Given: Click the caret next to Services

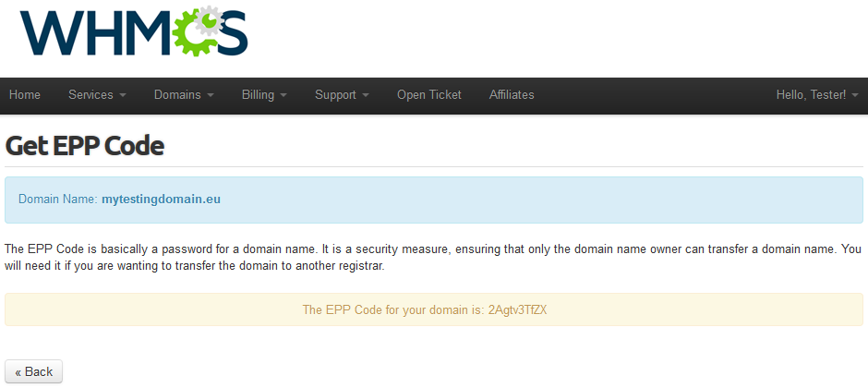Looking at the screenshot, I should click(x=122, y=96).
